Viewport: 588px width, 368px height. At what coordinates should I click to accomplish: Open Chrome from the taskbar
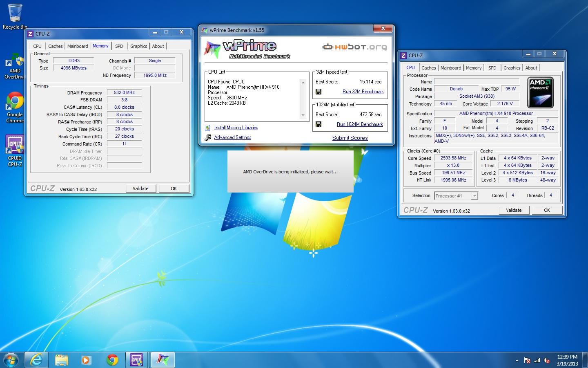pyautogui.click(x=112, y=360)
